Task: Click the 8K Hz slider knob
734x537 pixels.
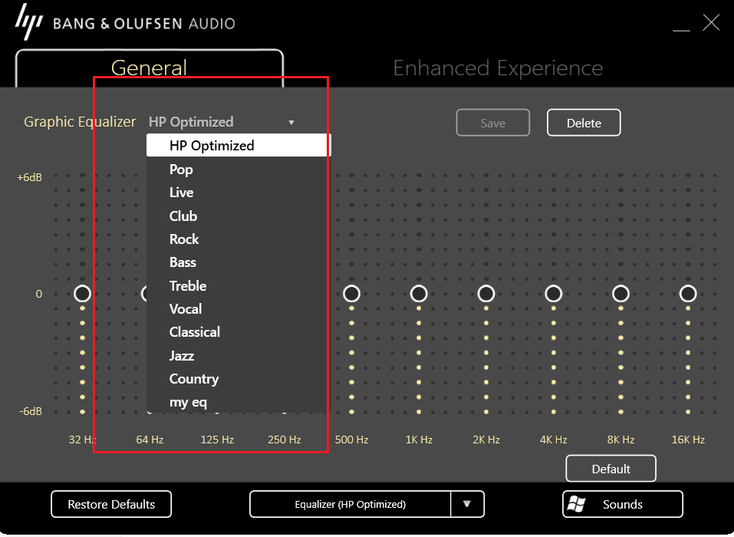Action: pos(621,294)
